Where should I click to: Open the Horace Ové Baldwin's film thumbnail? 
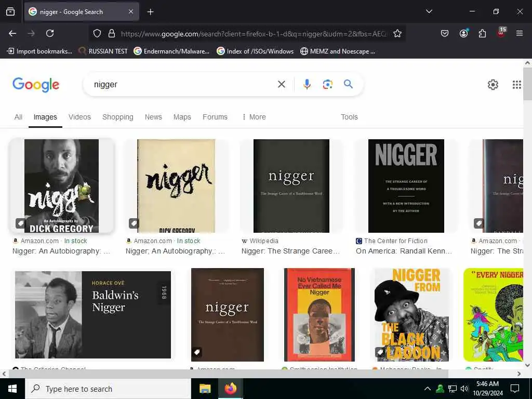click(x=93, y=314)
